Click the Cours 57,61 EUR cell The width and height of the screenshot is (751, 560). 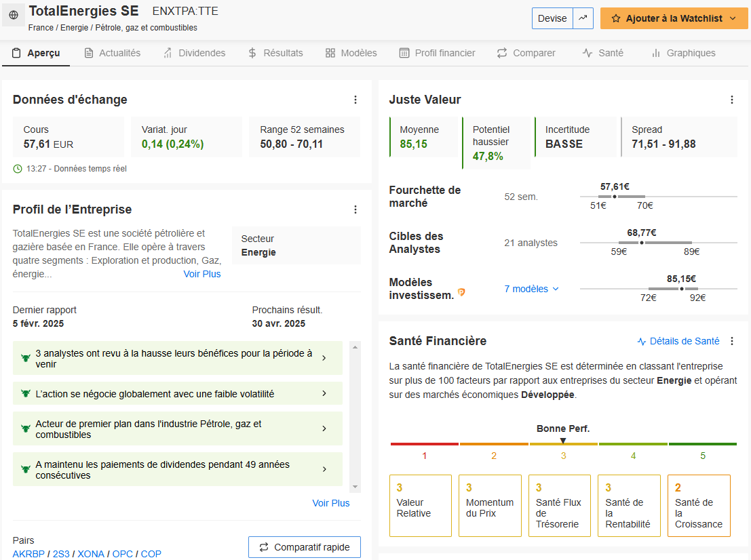click(69, 137)
